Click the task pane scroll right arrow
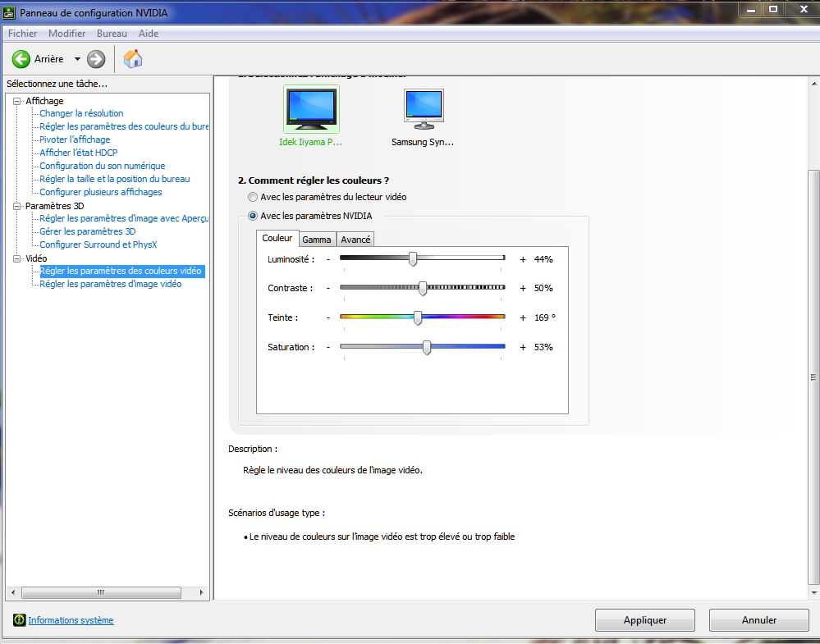 pos(201,593)
